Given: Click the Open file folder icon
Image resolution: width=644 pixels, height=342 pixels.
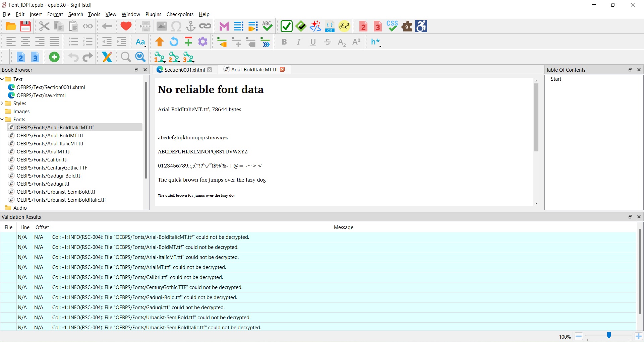Looking at the screenshot, I should [x=11, y=26].
